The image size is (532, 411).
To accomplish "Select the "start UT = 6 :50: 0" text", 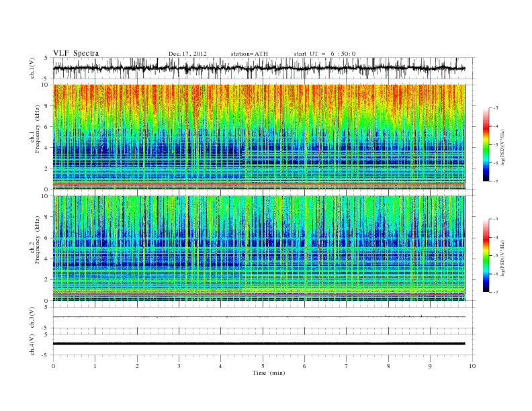I will point(324,54).
